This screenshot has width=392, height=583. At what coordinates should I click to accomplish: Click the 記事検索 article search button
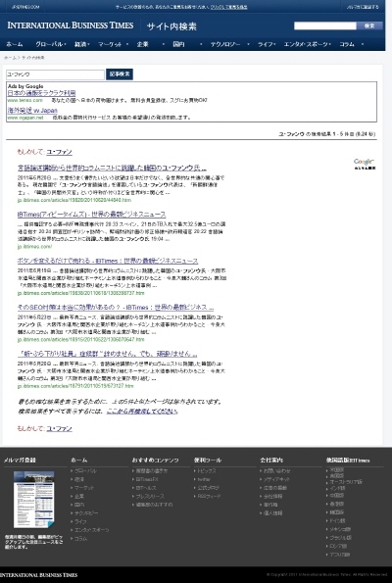pyautogui.click(x=120, y=74)
